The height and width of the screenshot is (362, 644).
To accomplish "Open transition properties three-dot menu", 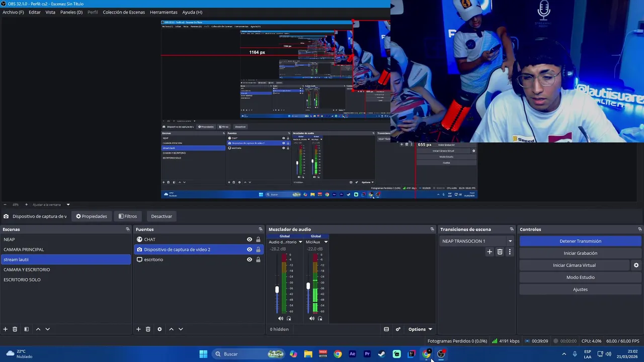I will pos(510,252).
